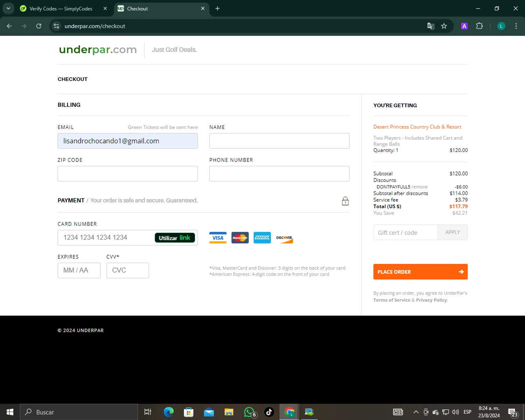Open Desert Princess Country Club & Resort link
The width and height of the screenshot is (525, 420).
(x=417, y=127)
